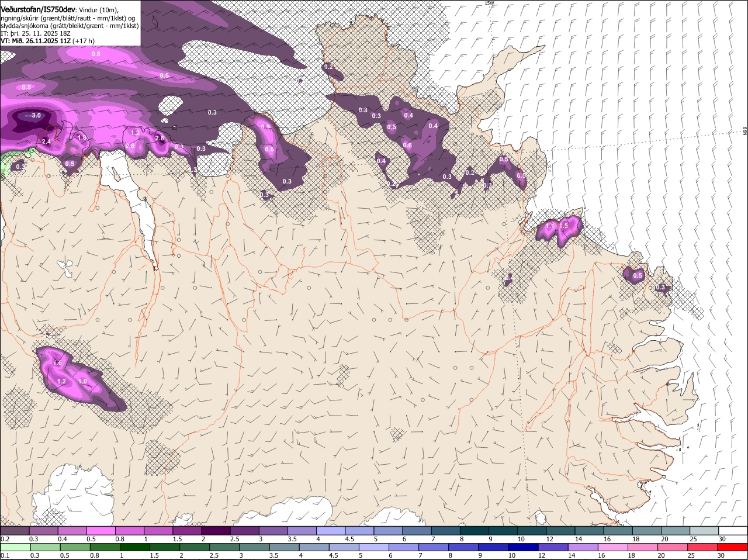Screen dimensions: 748x560
Task: Click the '0.9' value label on the map
Action: click(x=265, y=127)
